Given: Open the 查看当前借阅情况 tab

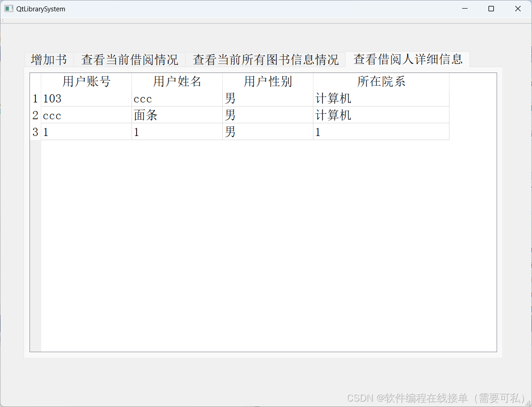Looking at the screenshot, I should tap(130, 59).
